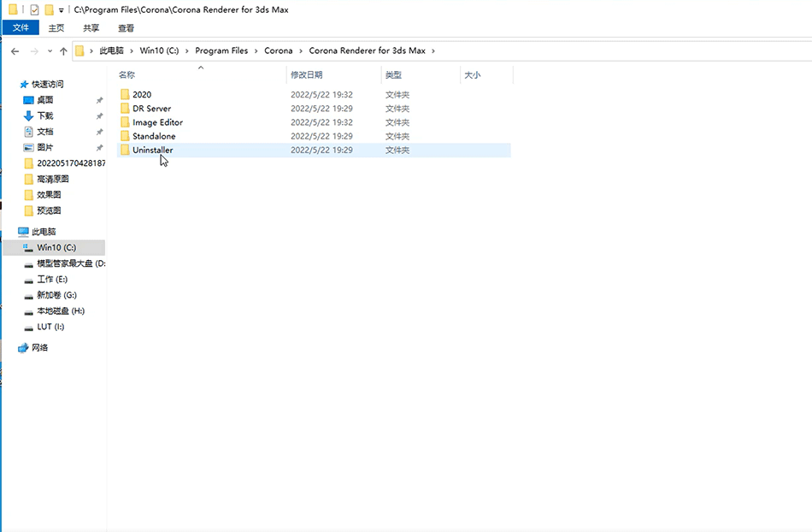812x532 pixels.
Task: Open 图片 in quick access
Action: [45, 147]
